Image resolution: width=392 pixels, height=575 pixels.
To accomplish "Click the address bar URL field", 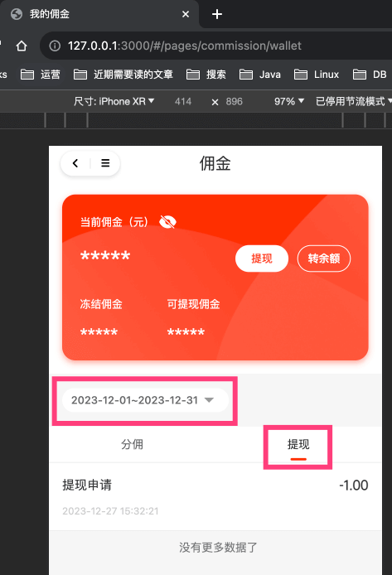I will pyautogui.click(x=216, y=46).
